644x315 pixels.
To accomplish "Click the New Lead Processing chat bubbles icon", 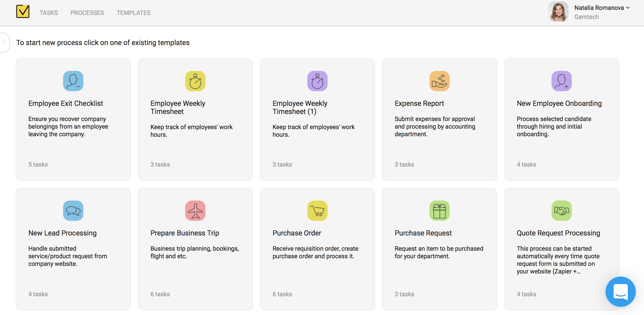I will tap(73, 211).
